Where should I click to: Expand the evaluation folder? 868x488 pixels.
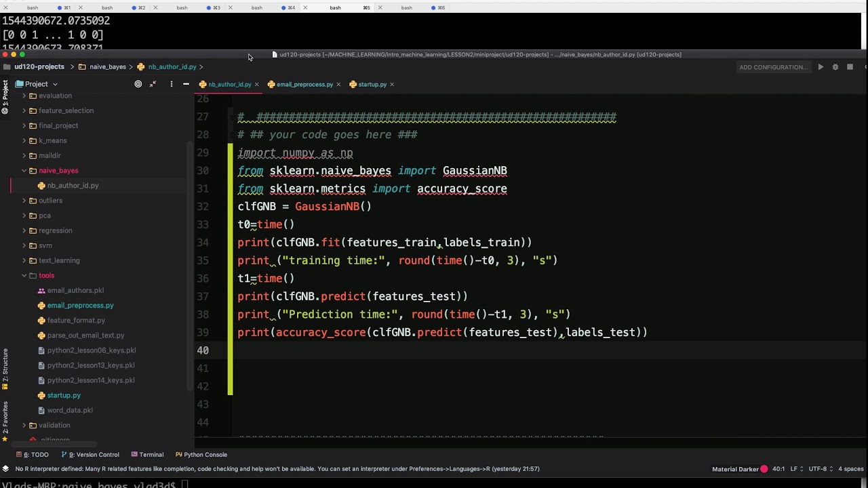[x=24, y=96]
